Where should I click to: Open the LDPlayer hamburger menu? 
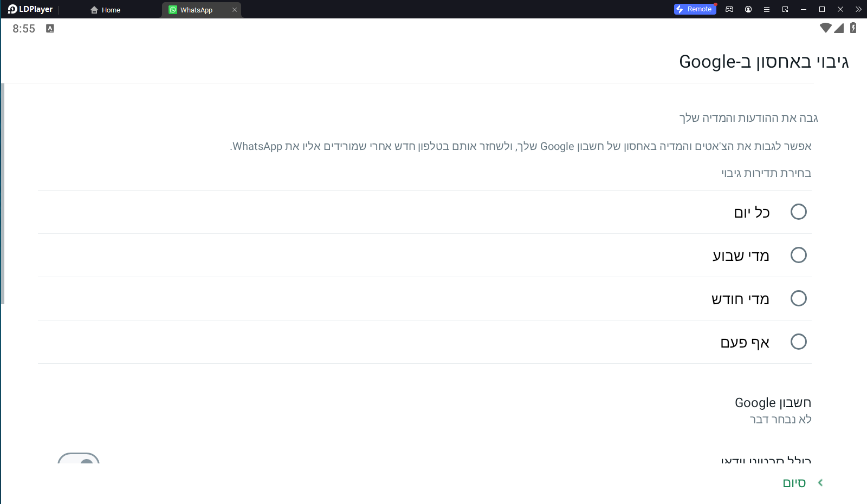click(x=767, y=9)
